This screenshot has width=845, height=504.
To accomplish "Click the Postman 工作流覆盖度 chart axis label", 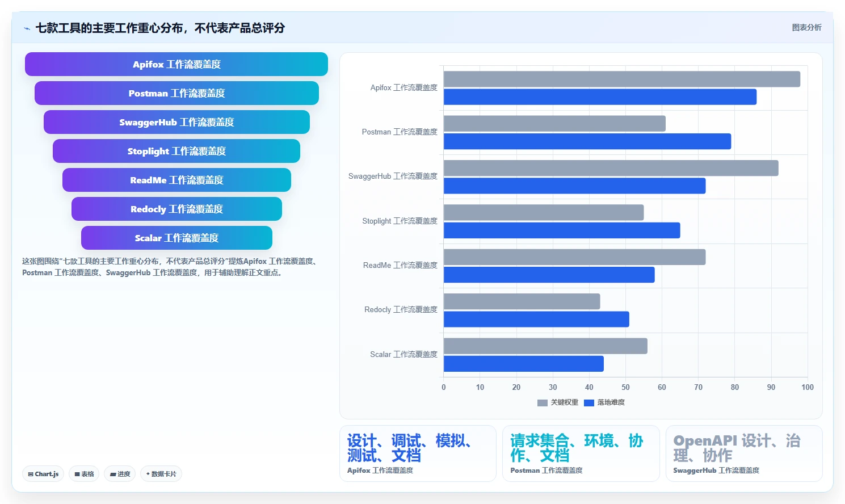I will tap(400, 132).
